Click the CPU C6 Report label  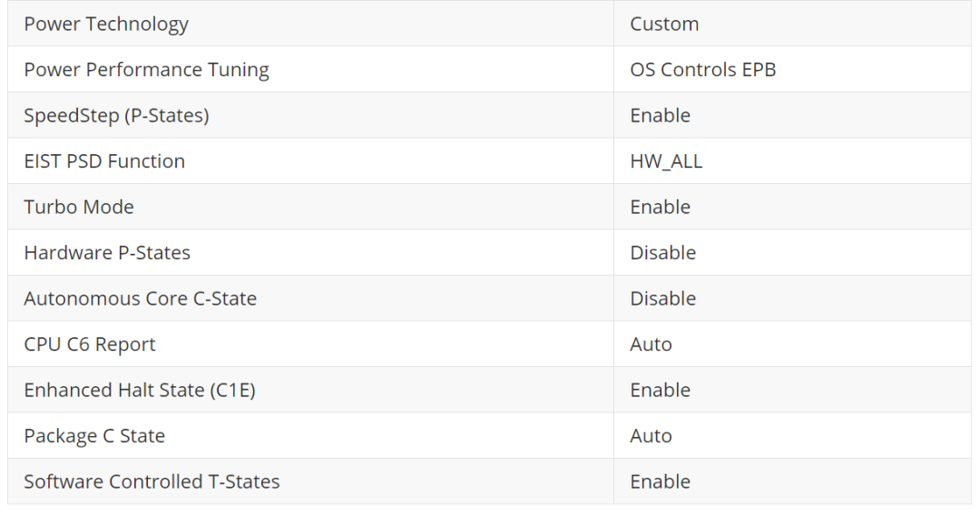tap(90, 344)
